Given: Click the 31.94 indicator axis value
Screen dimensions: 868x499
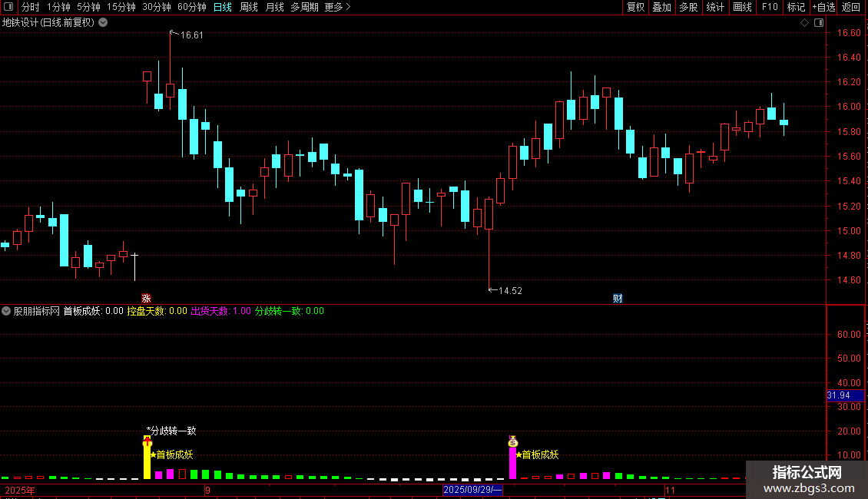Looking at the screenshot, I should (x=845, y=395).
